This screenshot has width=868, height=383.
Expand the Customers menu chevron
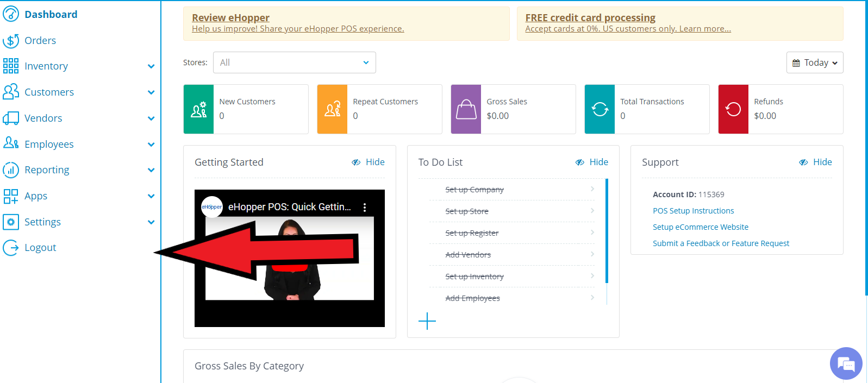pyautogui.click(x=151, y=92)
